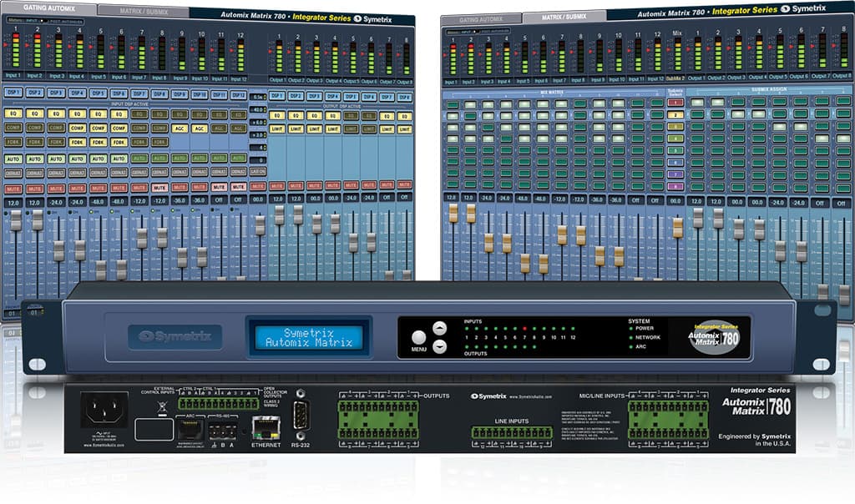Viewport: 855px width, 504px height.
Task: Click Output 1 fader in right window
Action: pos(697,218)
